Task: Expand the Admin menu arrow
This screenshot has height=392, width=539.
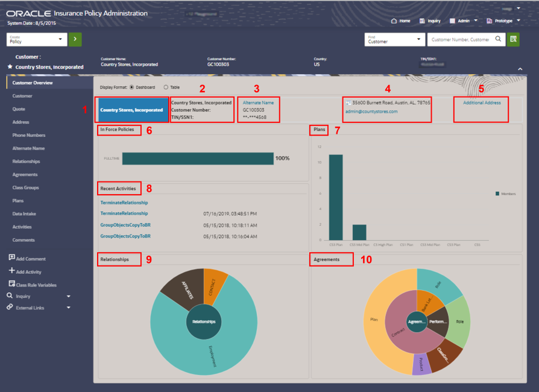Action: 476,21
